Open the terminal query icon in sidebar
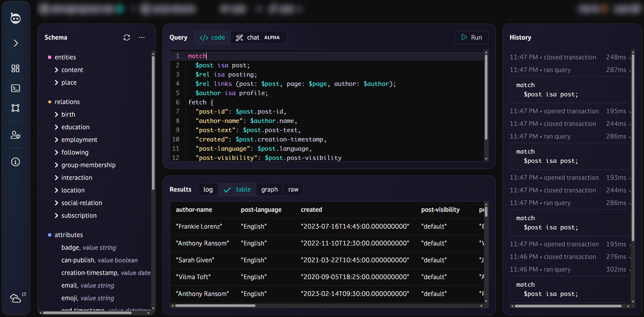Viewport: 644px width, 317px height. (x=16, y=88)
